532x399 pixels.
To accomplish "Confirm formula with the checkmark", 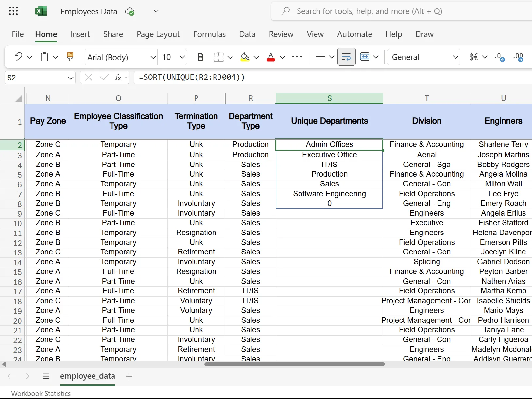I will 104,78.
